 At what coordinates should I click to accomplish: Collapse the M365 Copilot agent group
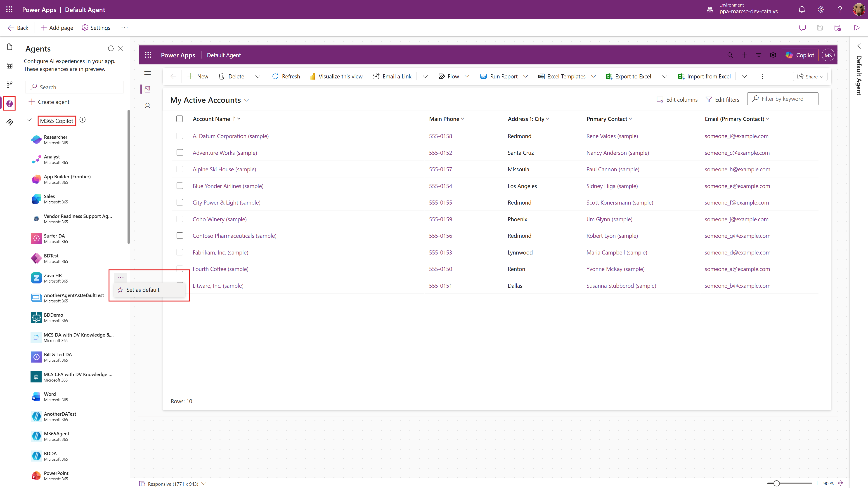click(29, 120)
